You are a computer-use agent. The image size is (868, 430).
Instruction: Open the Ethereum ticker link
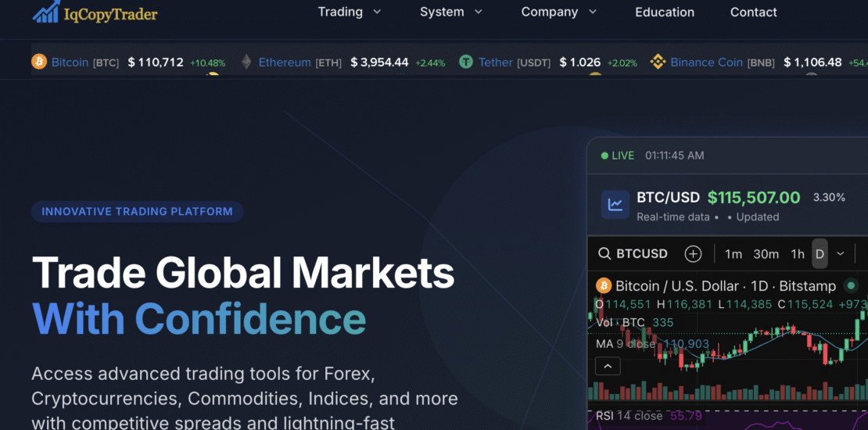click(285, 63)
